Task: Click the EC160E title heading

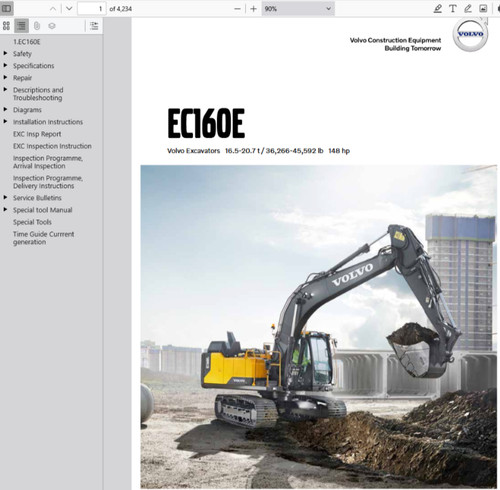Action: pyautogui.click(x=206, y=123)
